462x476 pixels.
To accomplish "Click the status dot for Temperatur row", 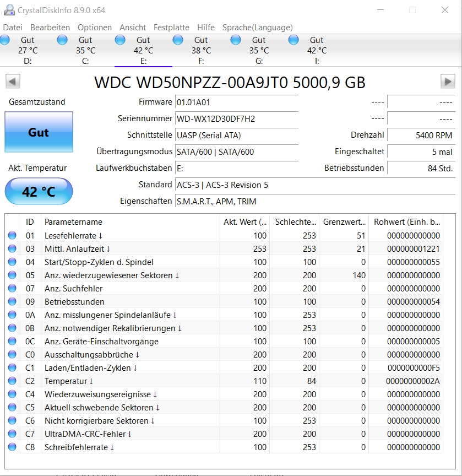I will pos(12,381).
